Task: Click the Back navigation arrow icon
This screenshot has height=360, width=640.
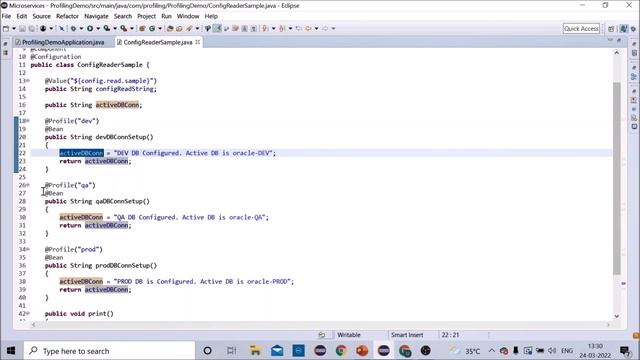Action: pyautogui.click(x=308, y=29)
